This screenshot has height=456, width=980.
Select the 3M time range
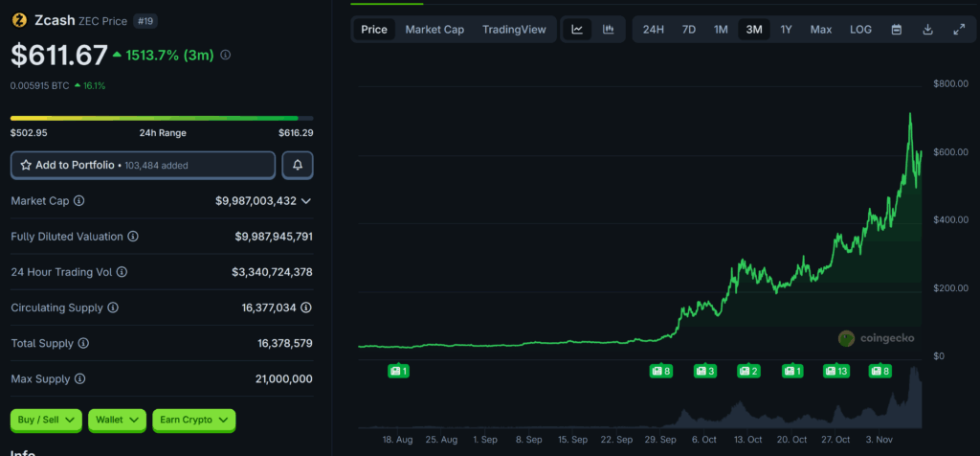click(754, 30)
